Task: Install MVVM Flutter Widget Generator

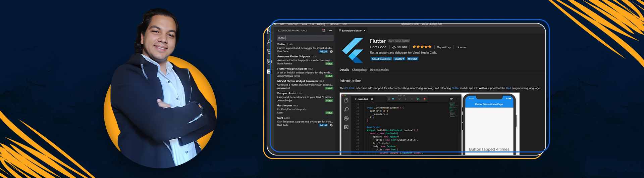Action: click(329, 88)
